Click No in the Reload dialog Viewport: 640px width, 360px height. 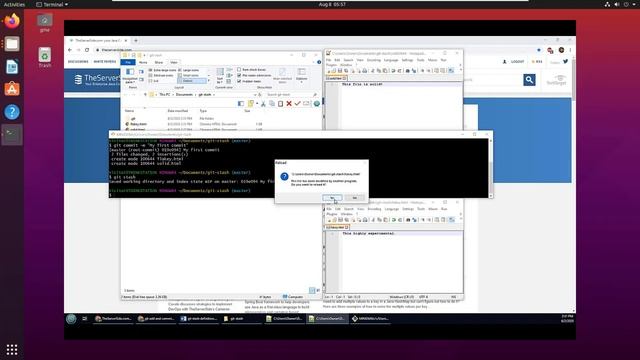click(x=355, y=198)
